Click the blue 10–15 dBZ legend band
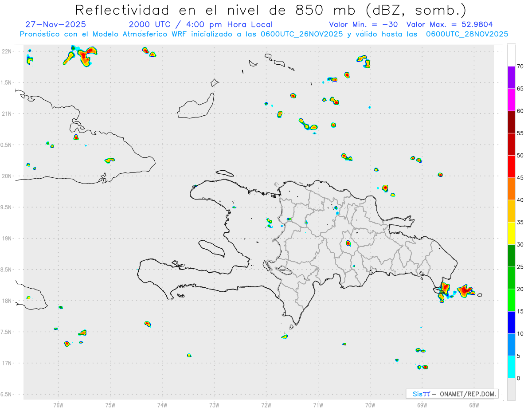The height and width of the screenshot is (411, 532). (511, 322)
